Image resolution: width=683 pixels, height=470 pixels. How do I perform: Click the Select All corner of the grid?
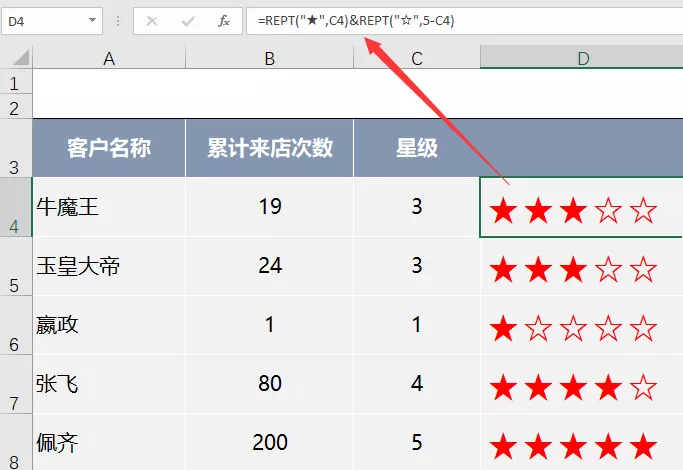[x=16, y=59]
